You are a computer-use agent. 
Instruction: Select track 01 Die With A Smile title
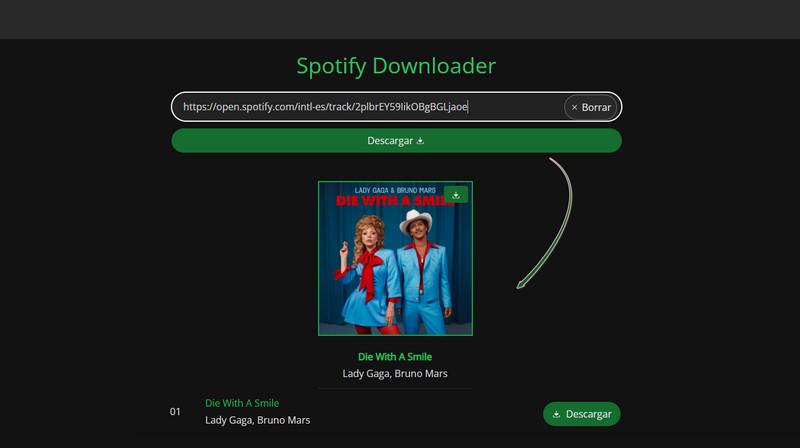pos(242,403)
